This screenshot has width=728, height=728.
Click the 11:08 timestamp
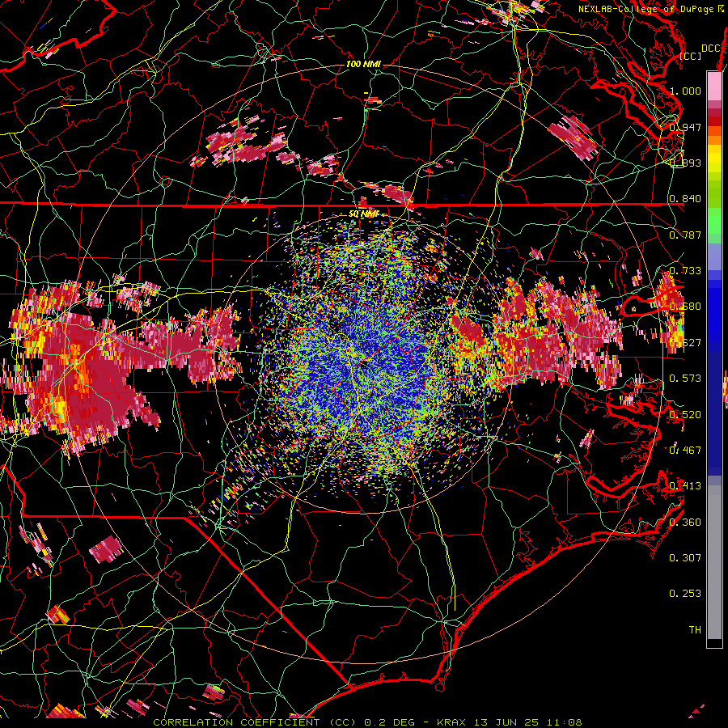[563, 722]
